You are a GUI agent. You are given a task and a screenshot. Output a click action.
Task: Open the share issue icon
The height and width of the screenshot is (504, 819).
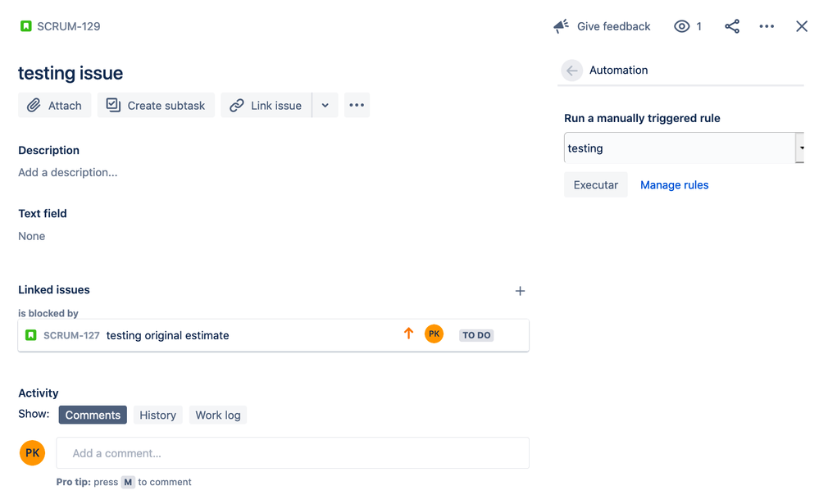pos(732,26)
